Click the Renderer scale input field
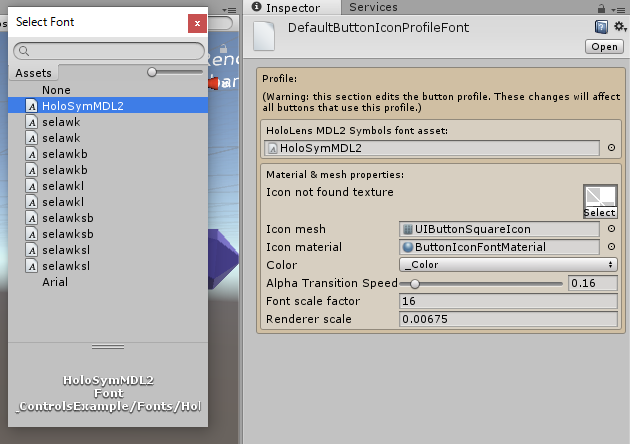The height and width of the screenshot is (444, 630). (x=507, y=319)
